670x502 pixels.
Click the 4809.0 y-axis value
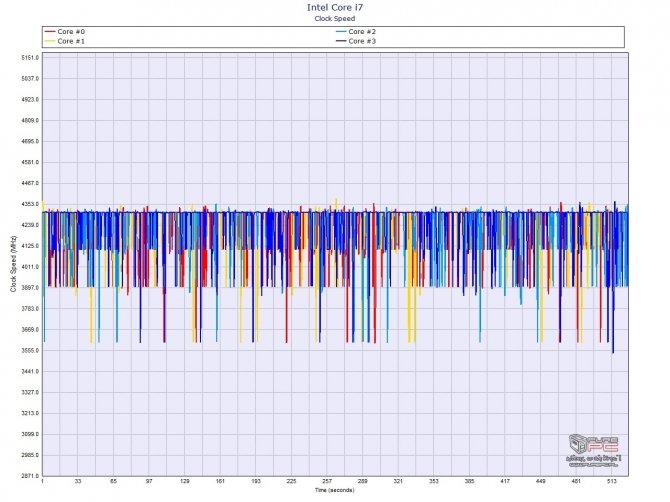tap(30, 120)
